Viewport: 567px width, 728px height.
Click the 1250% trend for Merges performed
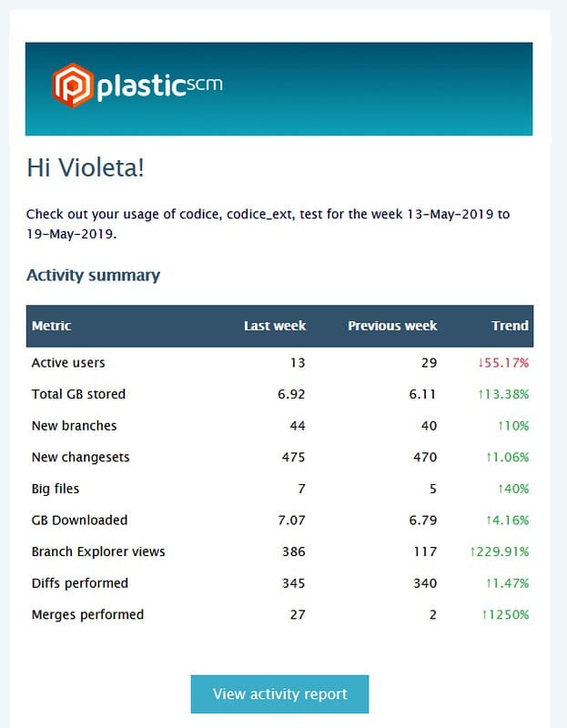(x=506, y=615)
